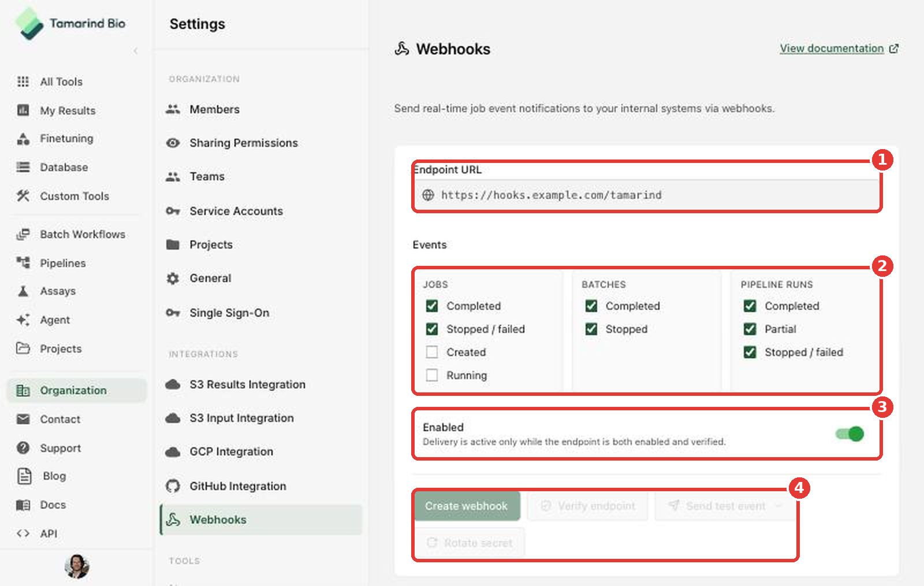Collapse the sidebar with the chevron arrow

click(136, 51)
